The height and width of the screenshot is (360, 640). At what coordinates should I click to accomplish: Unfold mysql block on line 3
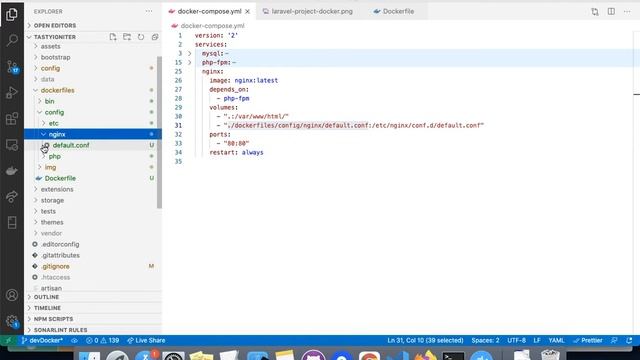pos(189,53)
